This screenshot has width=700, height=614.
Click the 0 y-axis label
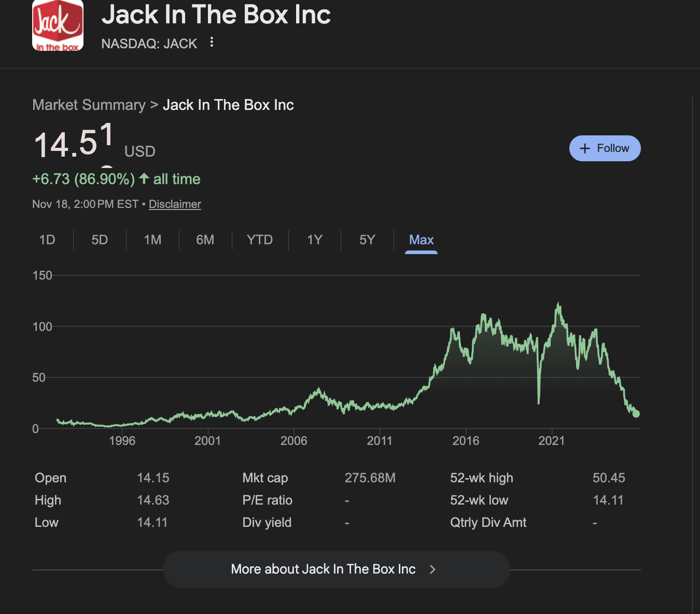pyautogui.click(x=35, y=428)
